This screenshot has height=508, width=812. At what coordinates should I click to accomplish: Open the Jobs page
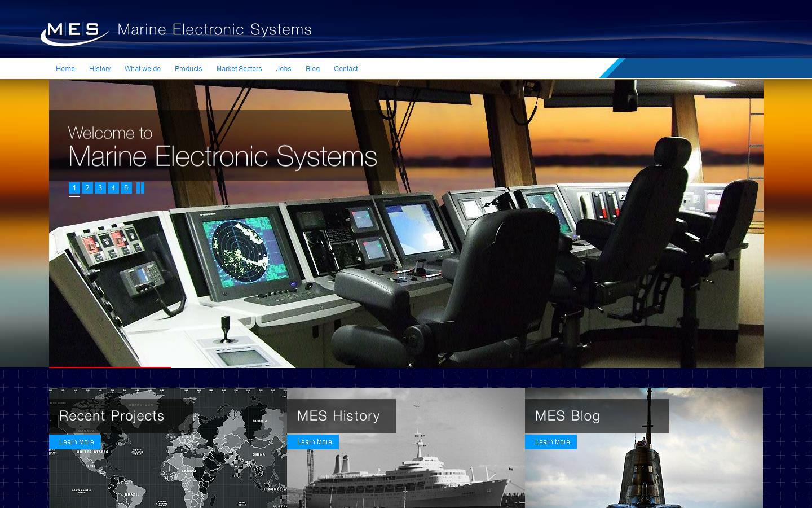pos(284,68)
